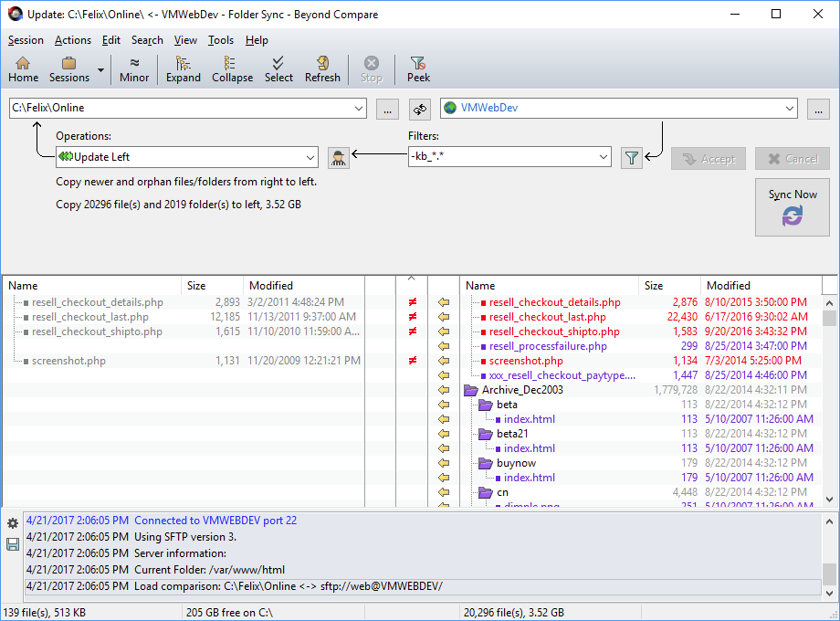Click the Sync Now button
This screenshot has width=840, height=621.
pyautogui.click(x=793, y=207)
